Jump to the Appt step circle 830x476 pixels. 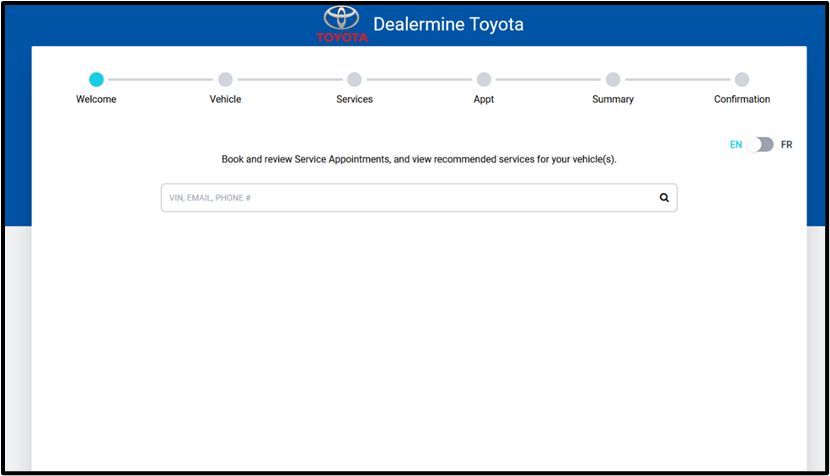[484, 79]
